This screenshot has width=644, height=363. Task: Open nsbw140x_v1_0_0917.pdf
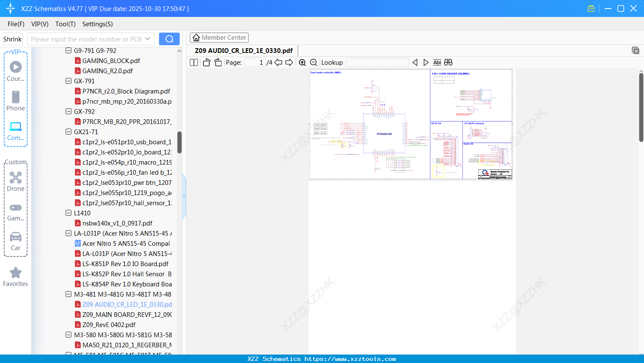117,223
